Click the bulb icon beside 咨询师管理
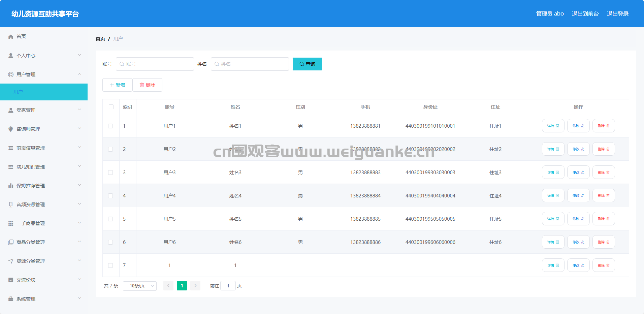Image resolution: width=644 pixels, height=314 pixels. 11,129
